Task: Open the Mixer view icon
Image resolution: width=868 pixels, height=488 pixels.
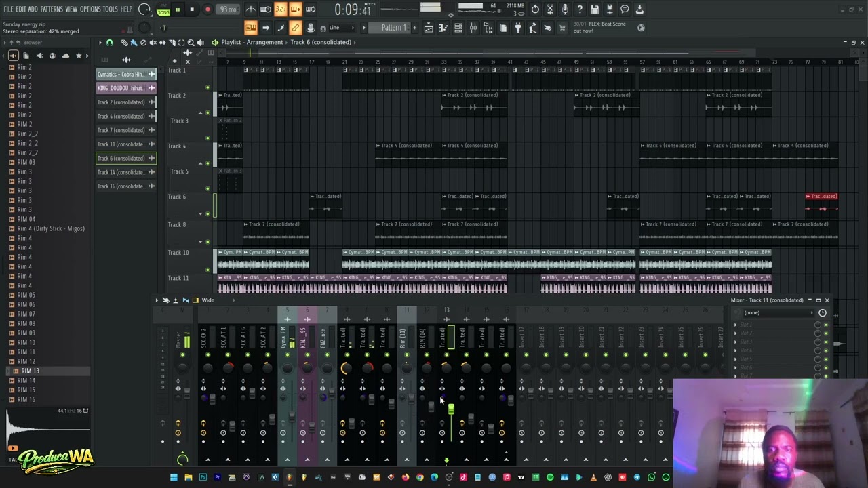Action: [x=473, y=28]
